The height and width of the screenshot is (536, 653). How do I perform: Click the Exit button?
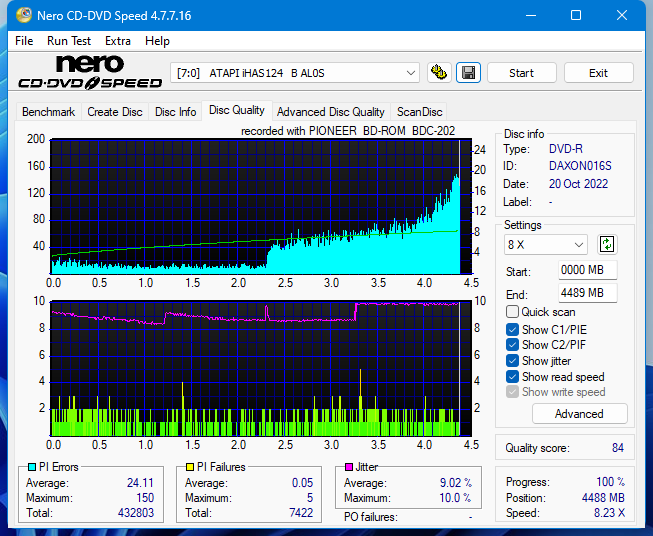(598, 73)
